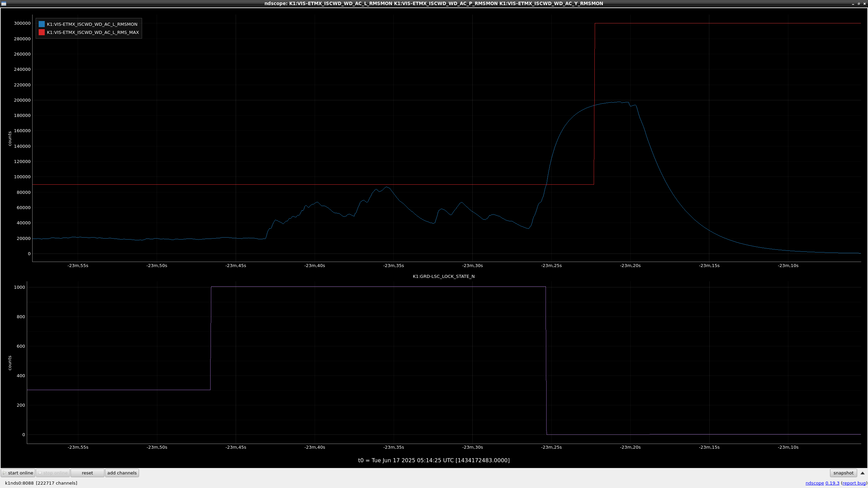868x488 pixels.
Task: Click the 100000 y-axis tick label
Action: click(22, 177)
